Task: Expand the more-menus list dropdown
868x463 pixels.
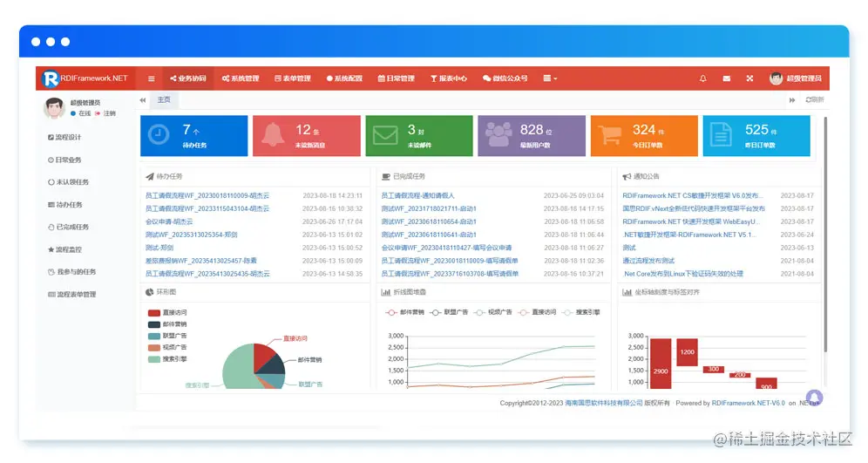Action: pos(550,78)
